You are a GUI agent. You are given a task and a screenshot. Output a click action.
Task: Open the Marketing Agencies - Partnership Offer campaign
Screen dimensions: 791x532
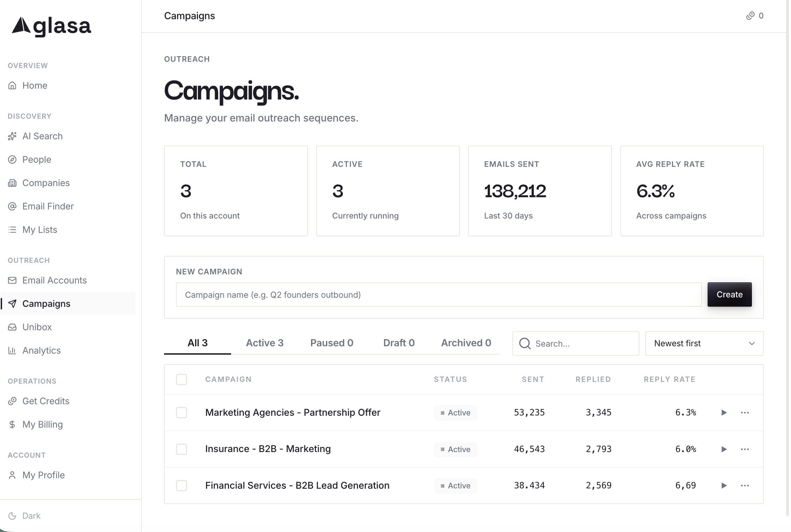pyautogui.click(x=293, y=413)
